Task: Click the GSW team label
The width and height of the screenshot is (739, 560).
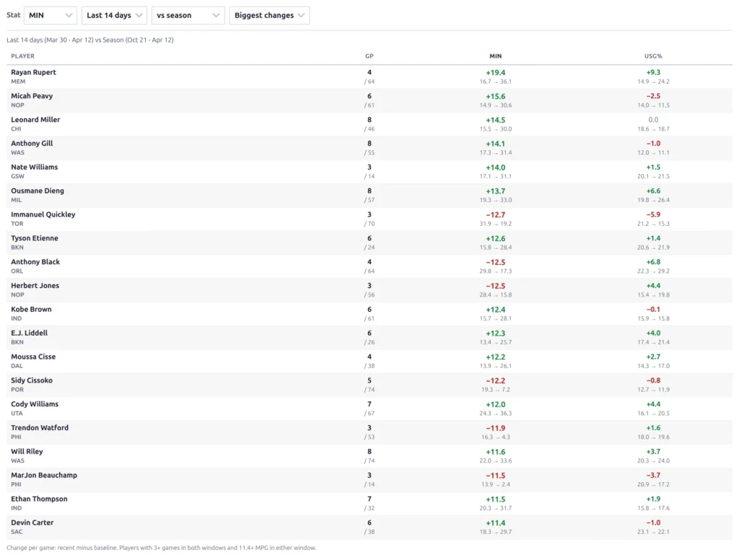Action: coord(17,176)
